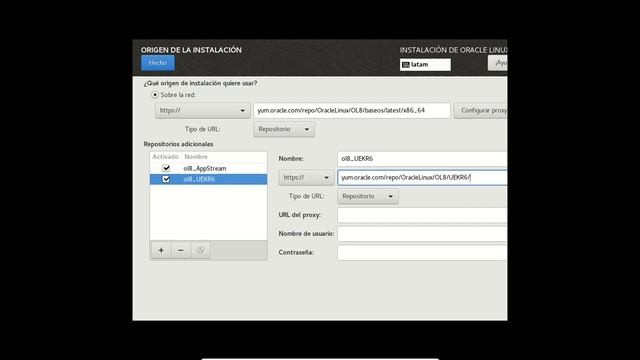This screenshot has height=360, width=640.
Task: Open the additional repo https:// protocol dropdown
Action: click(x=306, y=178)
